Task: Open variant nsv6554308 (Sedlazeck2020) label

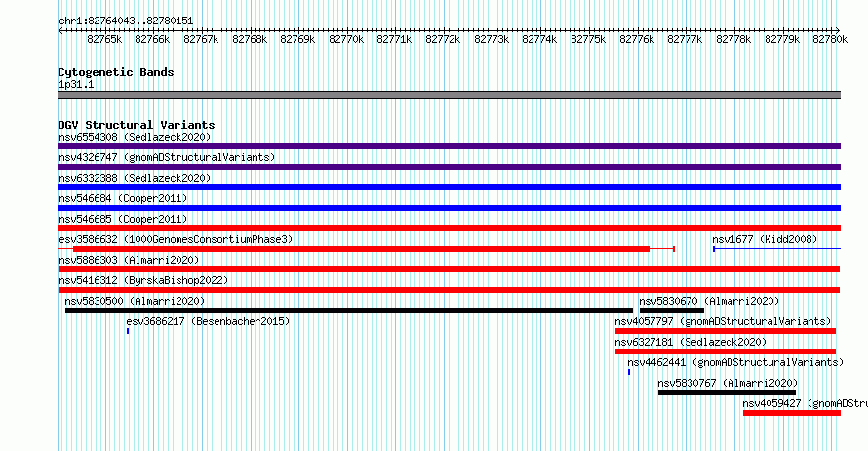Action: coord(135,137)
